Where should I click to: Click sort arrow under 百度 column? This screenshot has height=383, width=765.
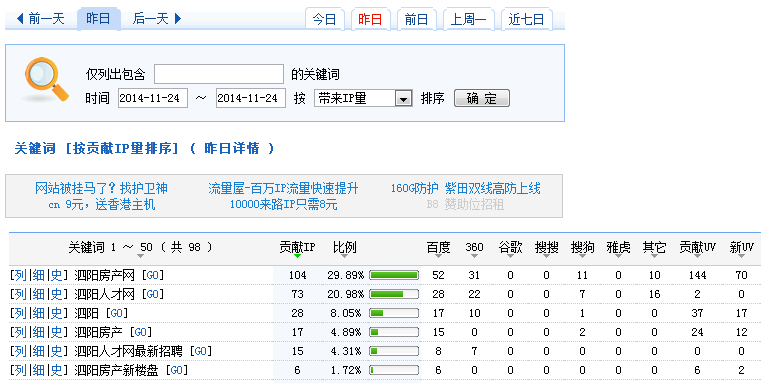438,256
